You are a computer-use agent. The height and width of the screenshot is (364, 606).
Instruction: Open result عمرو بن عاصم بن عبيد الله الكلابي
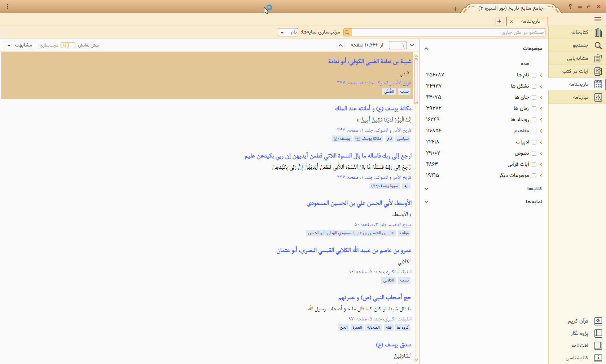(344, 250)
